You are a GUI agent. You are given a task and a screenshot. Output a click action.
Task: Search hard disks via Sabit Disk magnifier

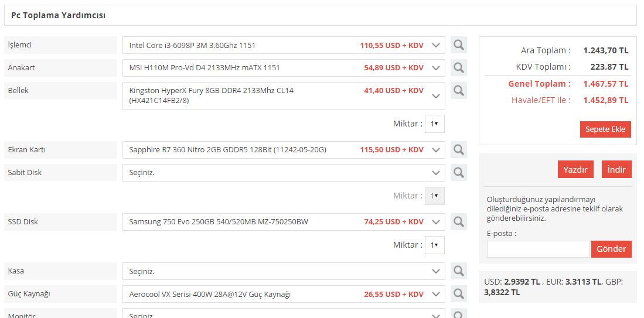[x=458, y=172]
